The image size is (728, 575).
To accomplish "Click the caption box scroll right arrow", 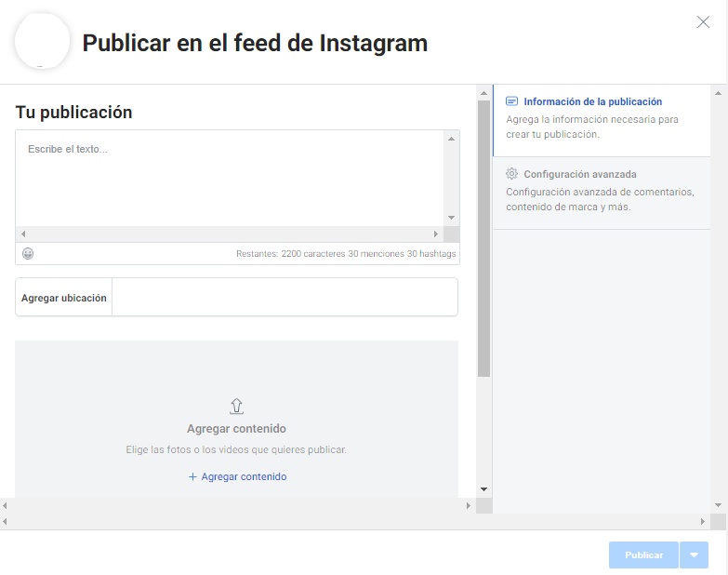I will pos(435,234).
